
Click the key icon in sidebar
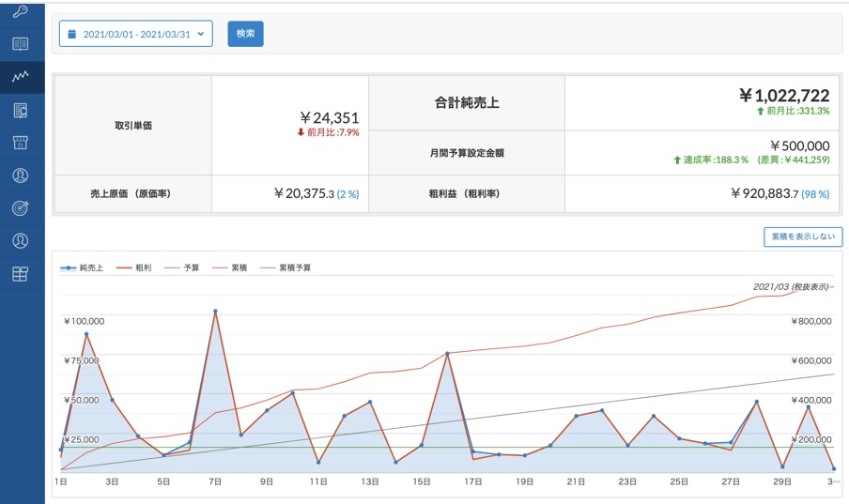(20, 11)
